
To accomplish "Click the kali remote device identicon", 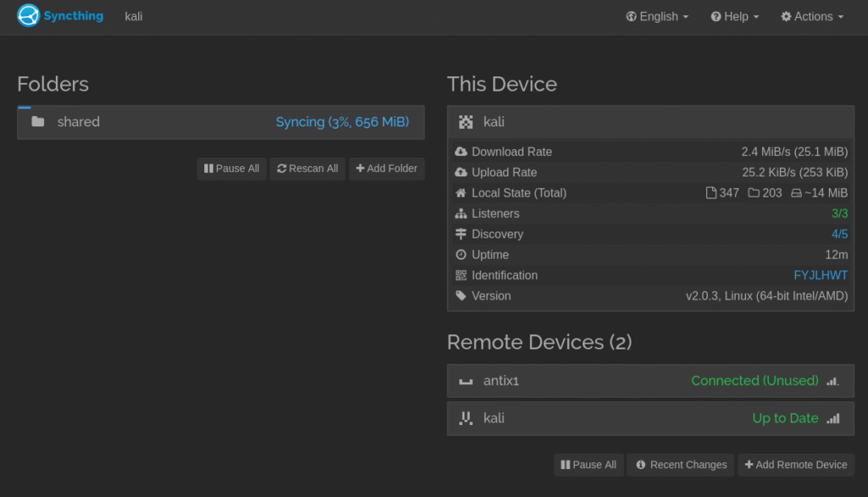I will click(466, 418).
